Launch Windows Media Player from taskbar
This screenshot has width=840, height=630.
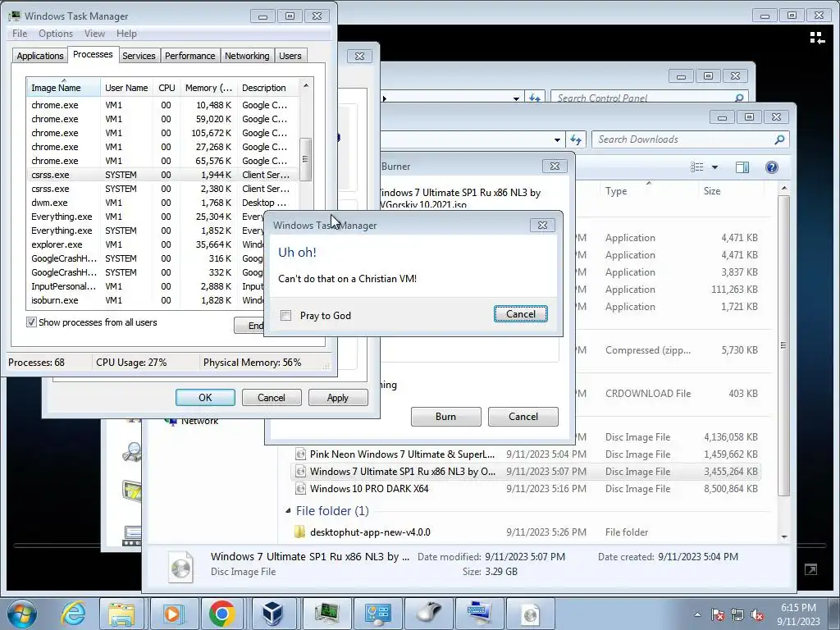174,614
